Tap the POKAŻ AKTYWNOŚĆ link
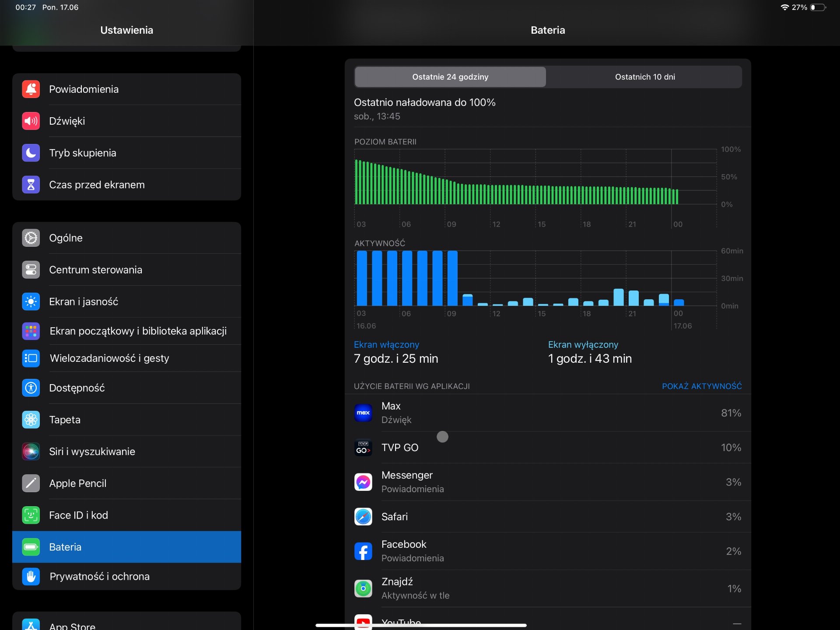 (x=701, y=386)
